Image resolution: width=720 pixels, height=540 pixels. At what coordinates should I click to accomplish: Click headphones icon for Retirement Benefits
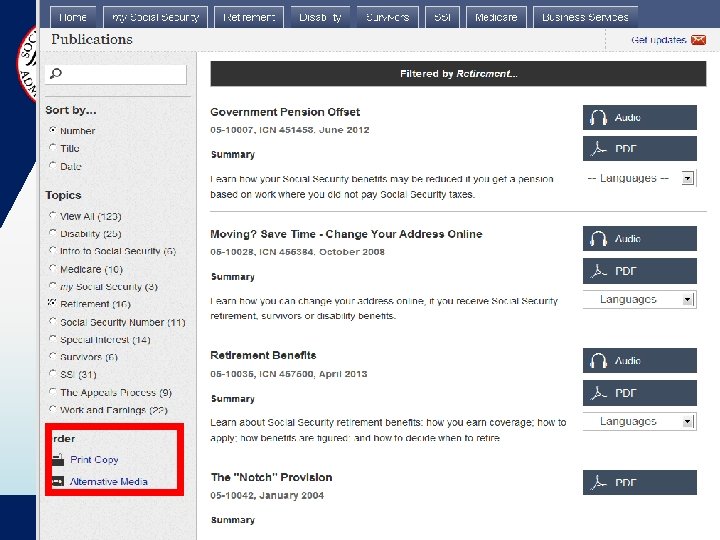click(598, 360)
